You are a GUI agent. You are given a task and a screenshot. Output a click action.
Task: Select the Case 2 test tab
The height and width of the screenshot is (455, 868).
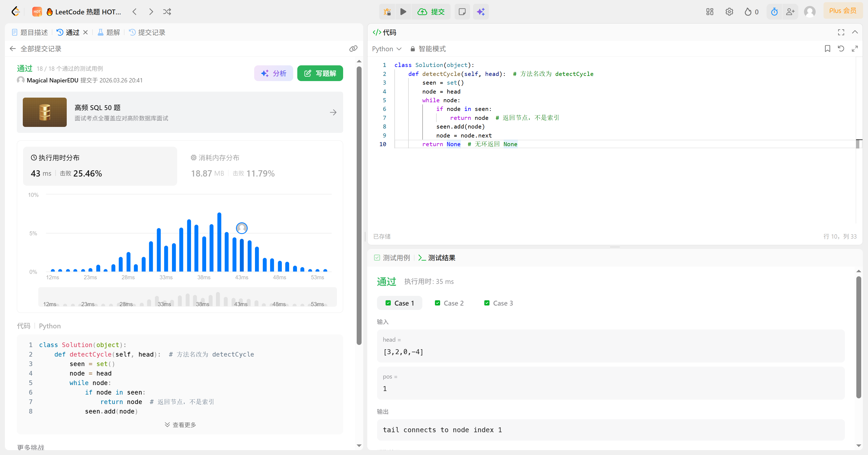[449, 303]
